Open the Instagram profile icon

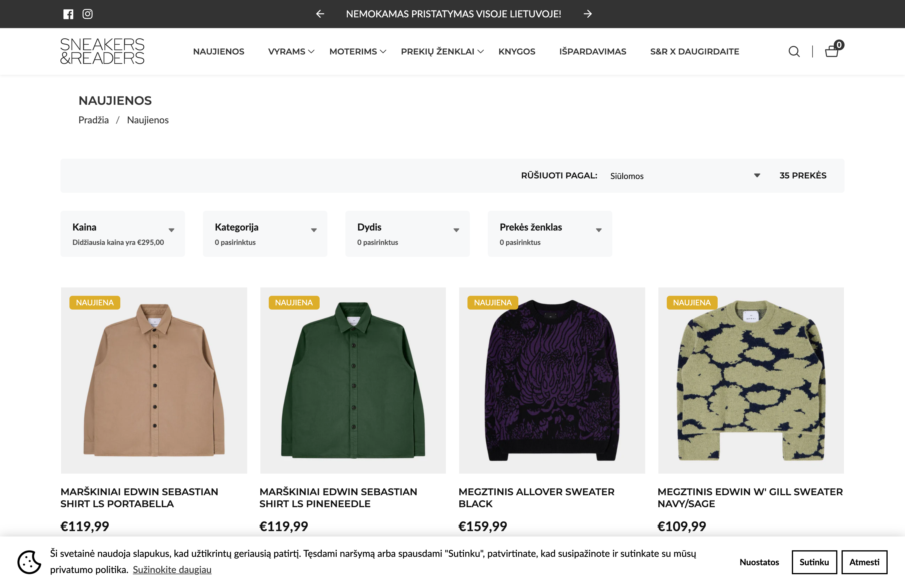point(87,14)
